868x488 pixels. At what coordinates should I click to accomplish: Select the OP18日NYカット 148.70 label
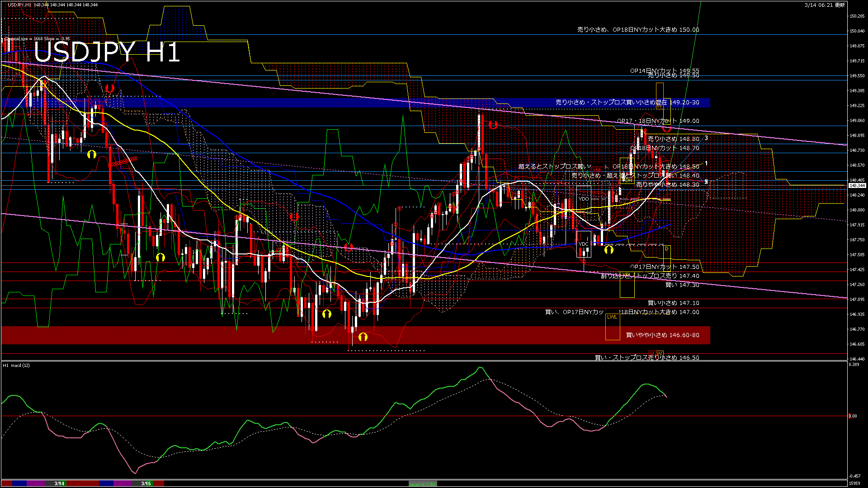[x=665, y=148]
